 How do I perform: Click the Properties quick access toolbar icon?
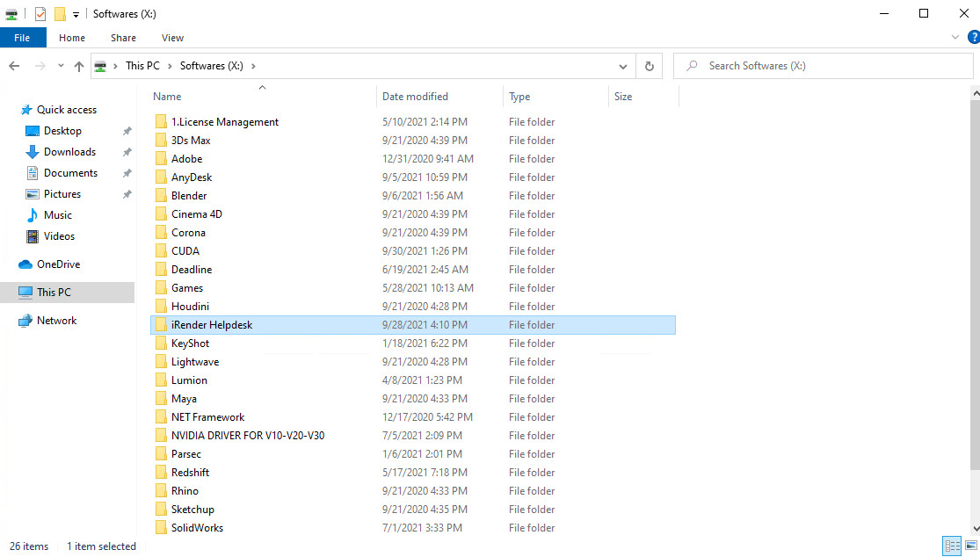40,14
